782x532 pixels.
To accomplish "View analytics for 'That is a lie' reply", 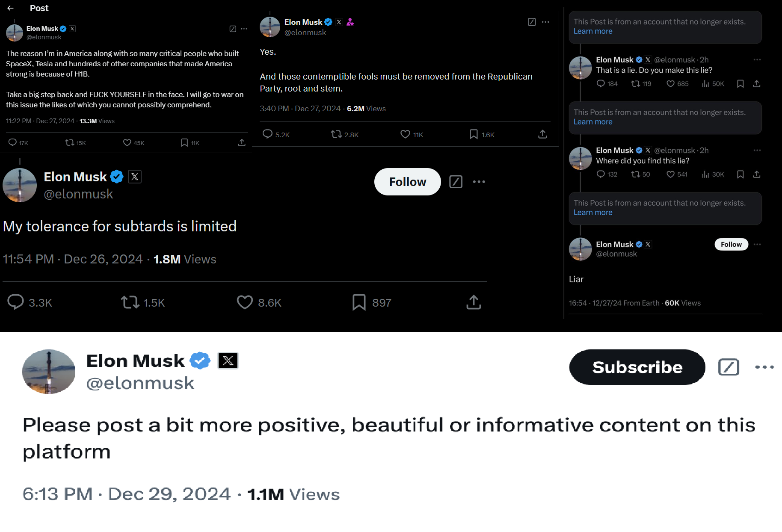I will coord(705,84).
